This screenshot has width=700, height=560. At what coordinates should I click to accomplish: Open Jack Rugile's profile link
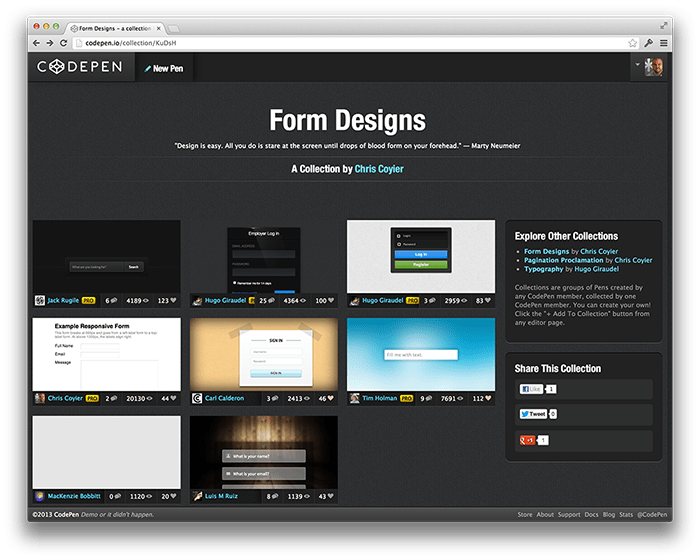point(63,301)
